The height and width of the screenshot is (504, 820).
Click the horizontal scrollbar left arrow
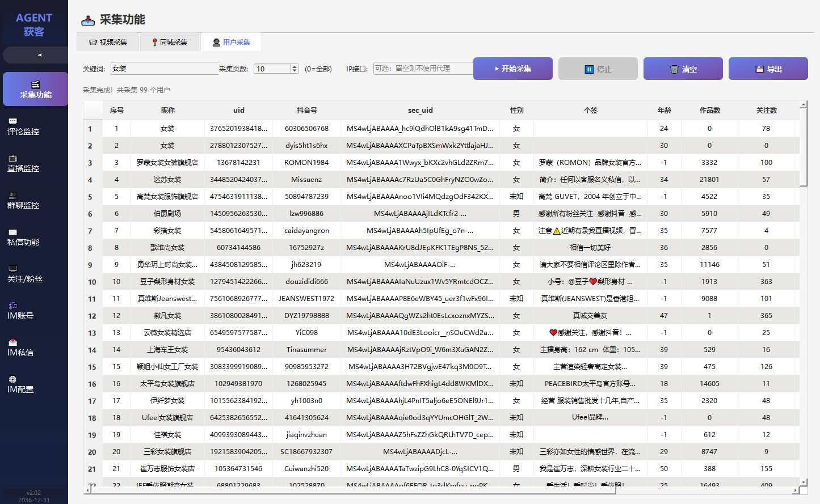[x=87, y=490]
